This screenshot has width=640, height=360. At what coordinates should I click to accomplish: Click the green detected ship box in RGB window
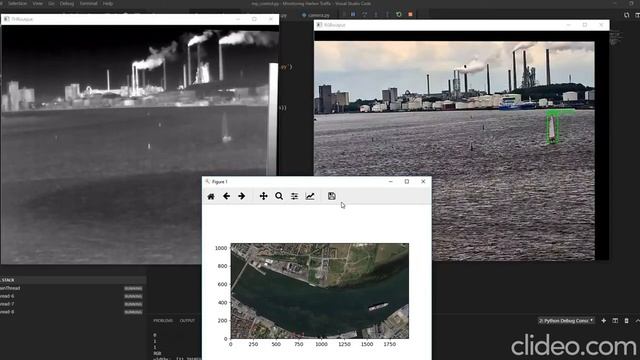(552, 128)
